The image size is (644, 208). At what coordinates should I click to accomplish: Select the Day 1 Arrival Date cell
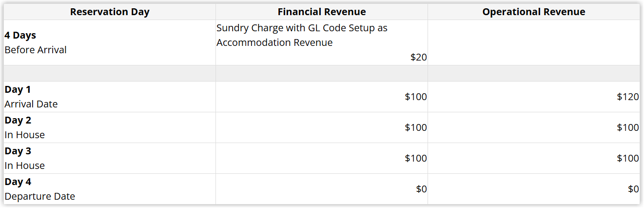click(110, 97)
